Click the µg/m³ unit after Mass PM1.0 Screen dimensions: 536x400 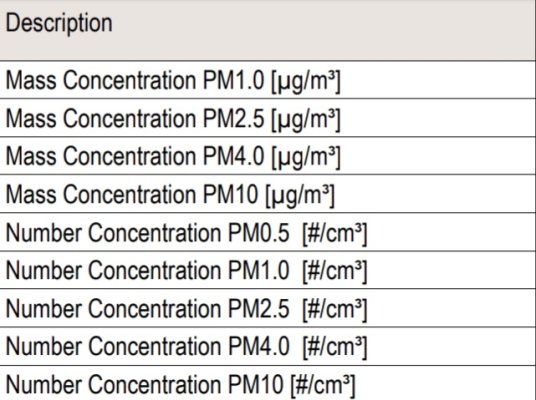[306, 82]
